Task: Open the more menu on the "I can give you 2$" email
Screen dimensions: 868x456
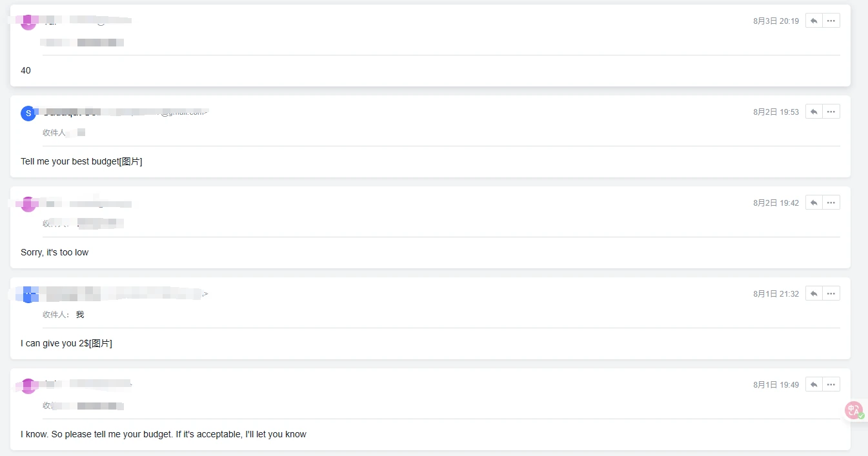Action: pos(831,293)
